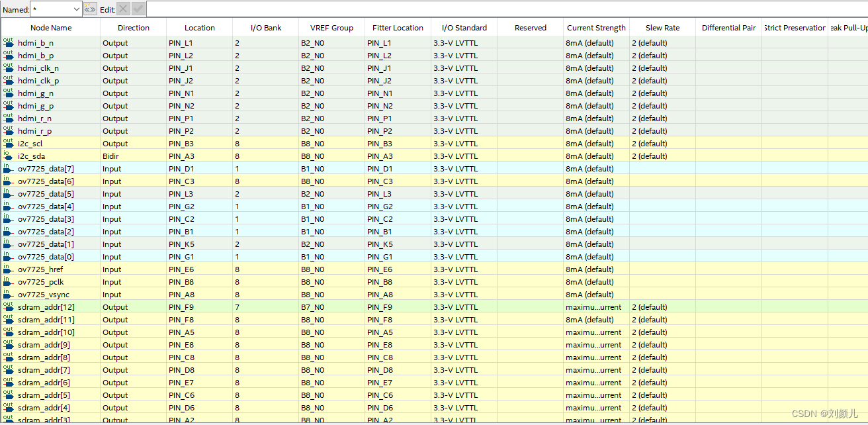Viewport: 868px width, 425px height.
Task: Click the output pin icon for hdmi_r_n
Action: [x=8, y=118]
